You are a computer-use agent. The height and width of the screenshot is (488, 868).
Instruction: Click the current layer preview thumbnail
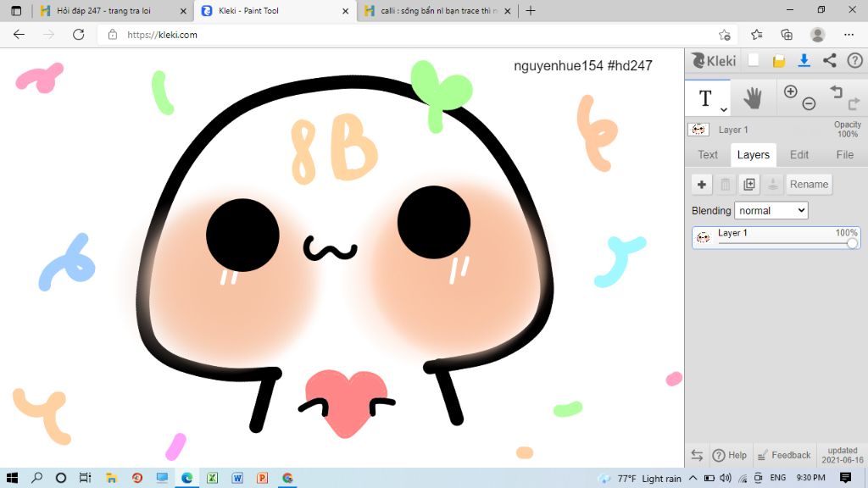[698, 130]
